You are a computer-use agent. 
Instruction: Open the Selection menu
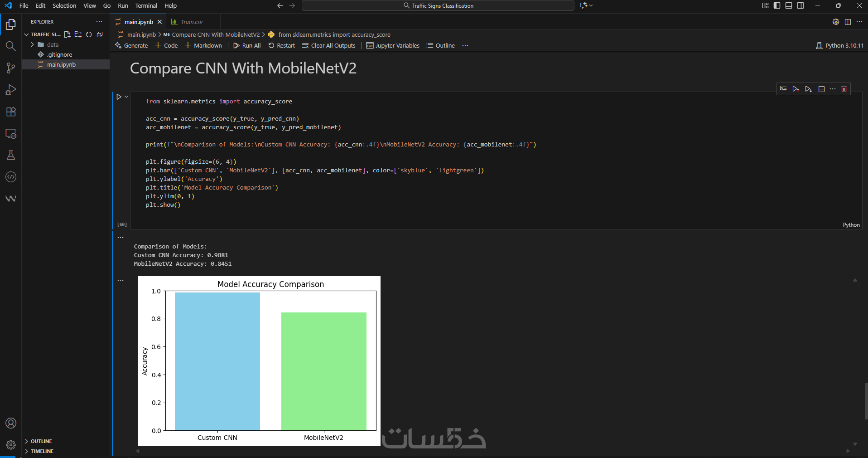(x=64, y=5)
